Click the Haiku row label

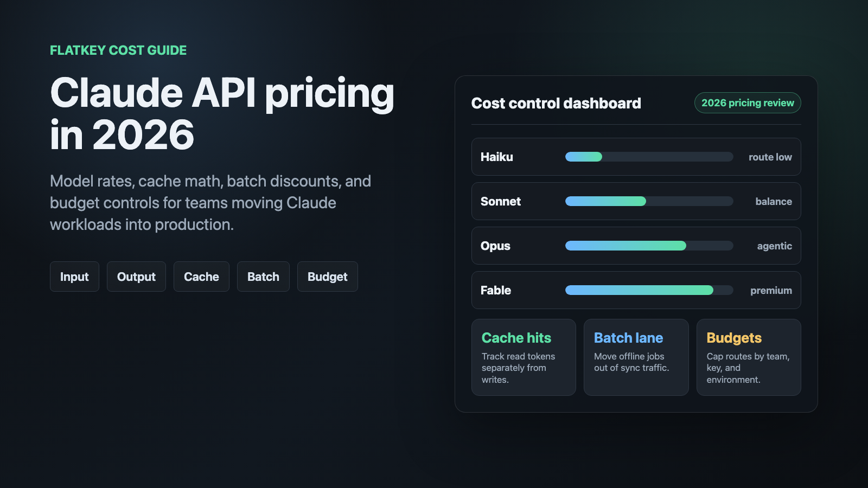496,157
